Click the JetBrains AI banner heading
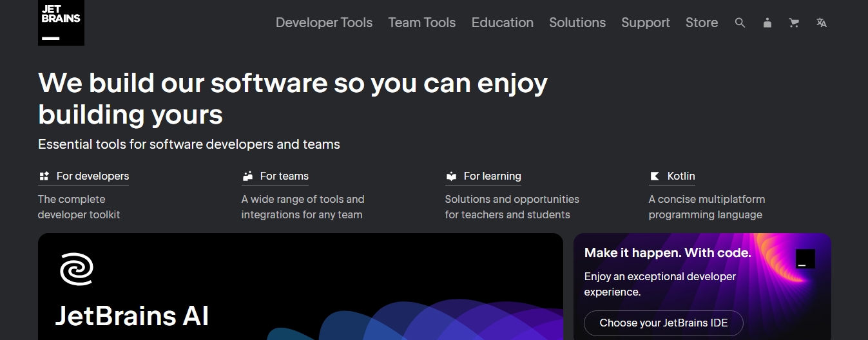 [x=132, y=316]
